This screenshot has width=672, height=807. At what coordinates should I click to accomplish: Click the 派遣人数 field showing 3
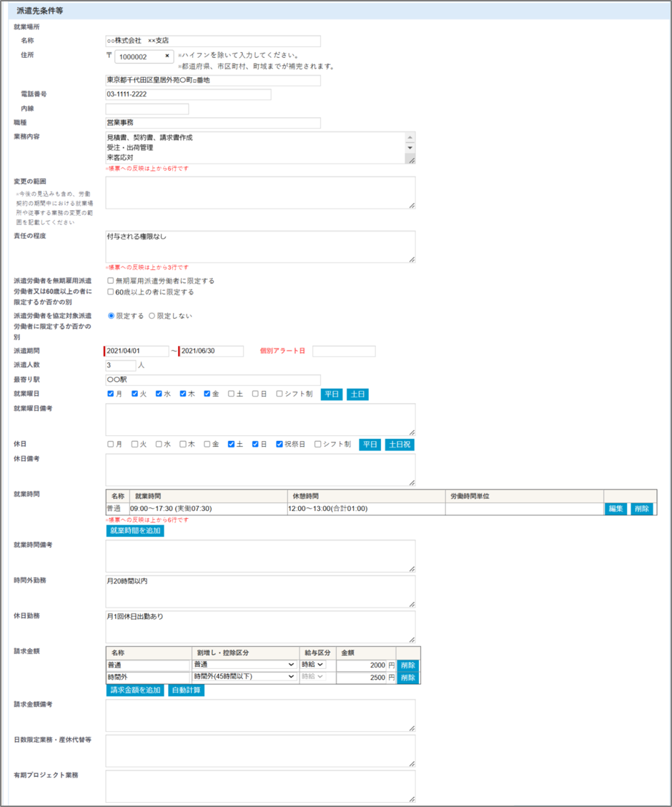(x=121, y=365)
